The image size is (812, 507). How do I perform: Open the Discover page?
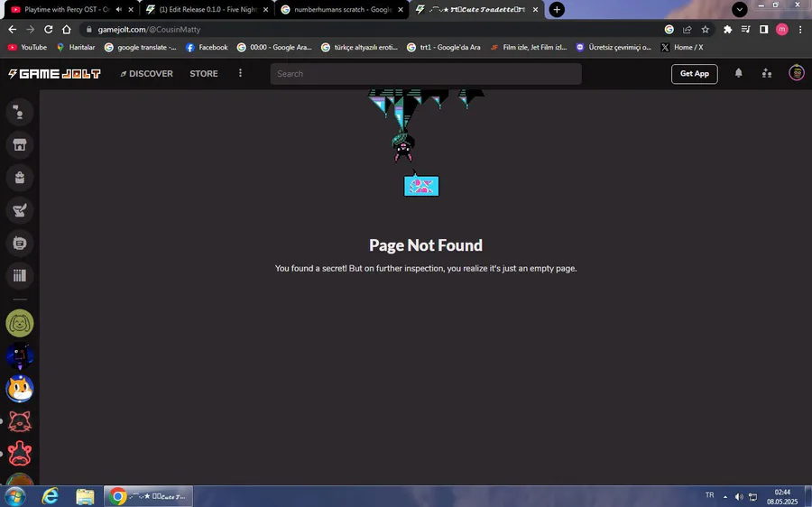pos(146,74)
